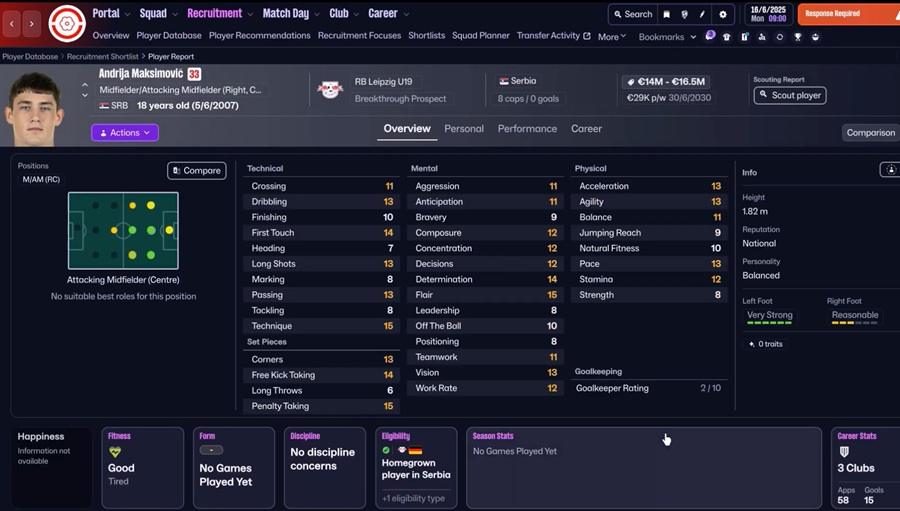Viewport: 900px width, 511px height.
Task: Switch to the Performance tab
Action: (527, 129)
